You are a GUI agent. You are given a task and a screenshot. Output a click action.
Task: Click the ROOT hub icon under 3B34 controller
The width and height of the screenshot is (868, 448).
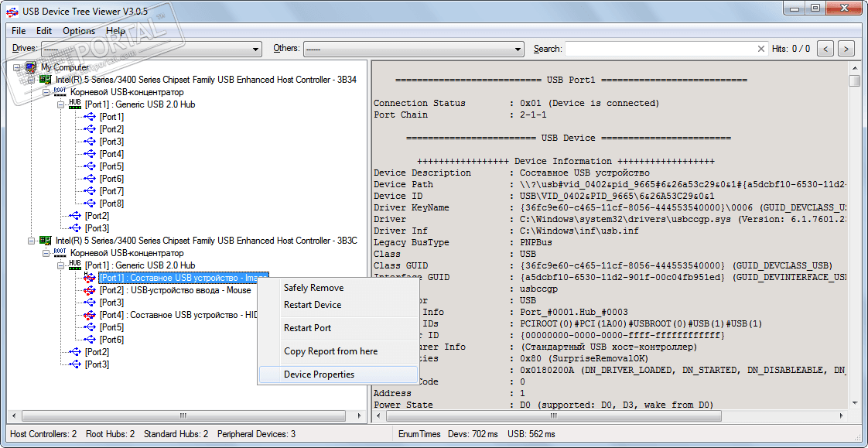pyautogui.click(x=60, y=92)
